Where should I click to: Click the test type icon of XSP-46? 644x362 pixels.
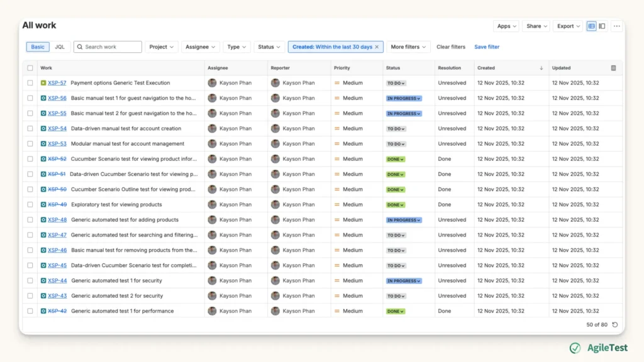click(x=43, y=250)
